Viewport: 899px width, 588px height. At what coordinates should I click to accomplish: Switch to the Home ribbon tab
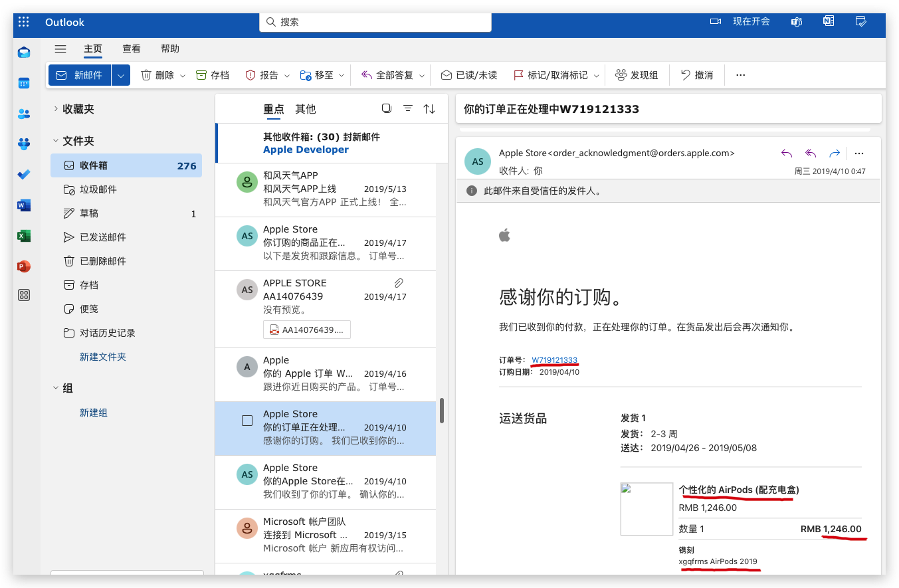coord(93,49)
